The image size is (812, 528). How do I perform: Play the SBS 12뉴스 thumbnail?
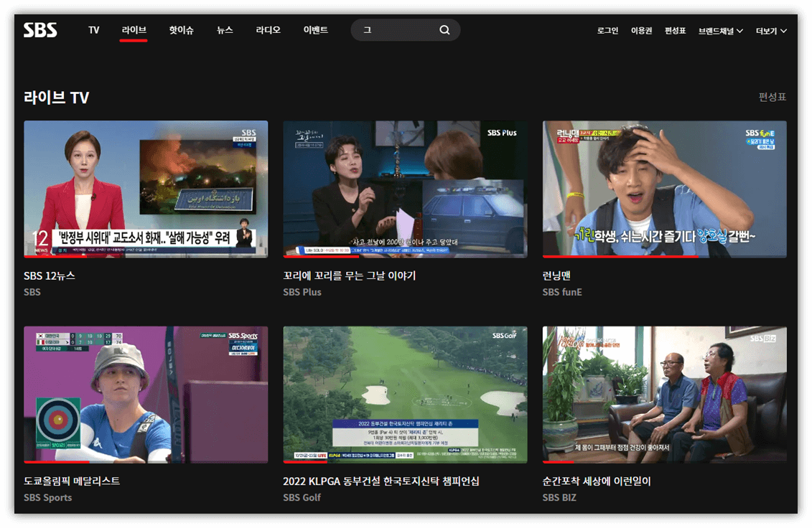(x=146, y=189)
